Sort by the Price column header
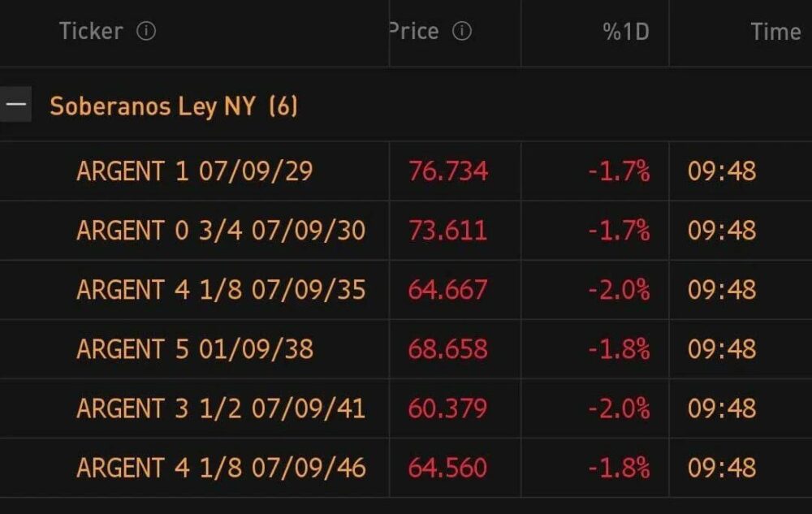Screen dimensions: 812x514 pyautogui.click(x=414, y=32)
